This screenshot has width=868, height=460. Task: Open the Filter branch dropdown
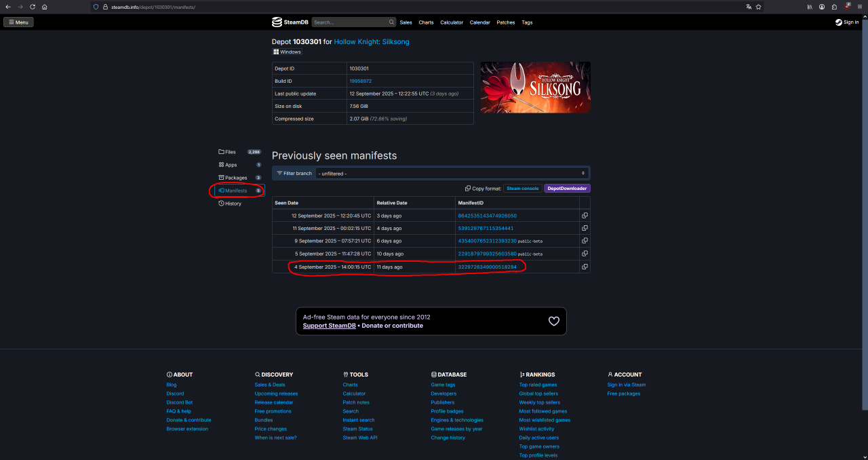pos(452,173)
